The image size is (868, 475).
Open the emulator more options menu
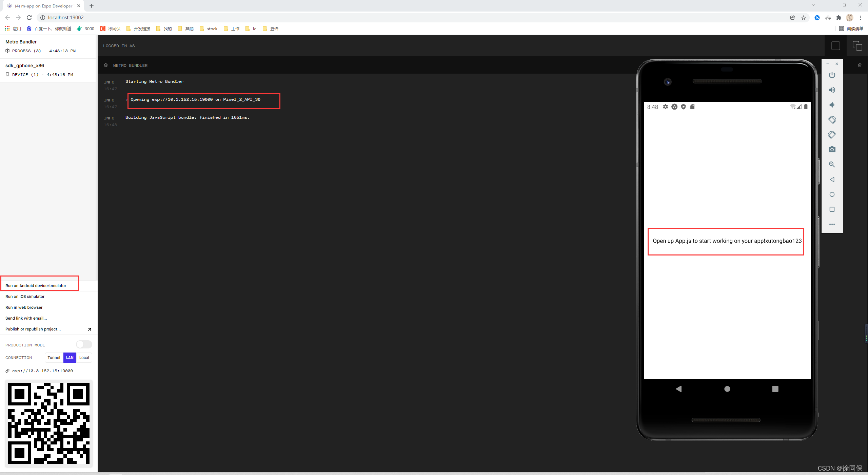coord(832,224)
